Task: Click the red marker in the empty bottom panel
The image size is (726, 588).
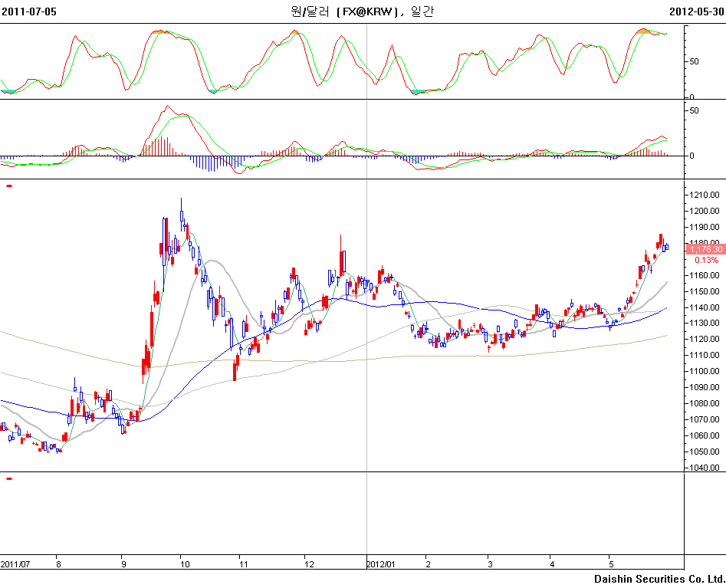Action: click(x=9, y=478)
